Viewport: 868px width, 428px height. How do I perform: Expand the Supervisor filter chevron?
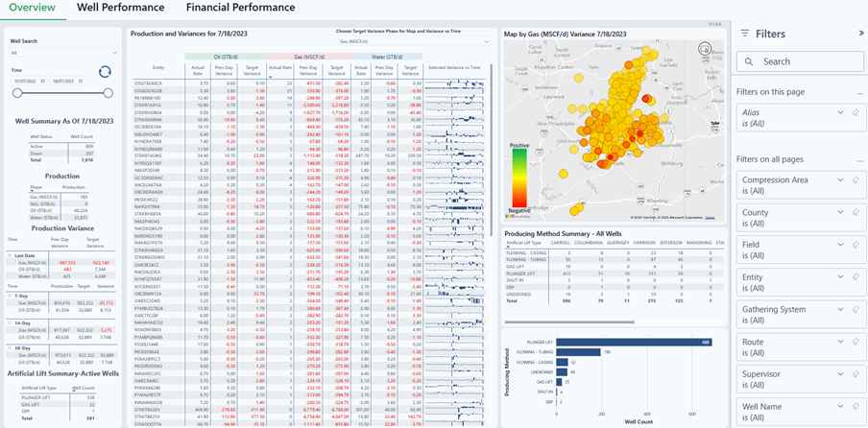pos(840,374)
